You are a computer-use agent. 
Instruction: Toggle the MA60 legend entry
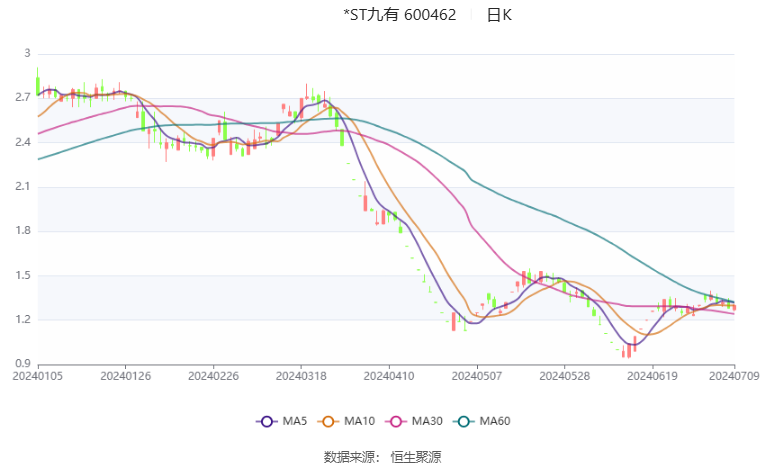tap(482, 421)
